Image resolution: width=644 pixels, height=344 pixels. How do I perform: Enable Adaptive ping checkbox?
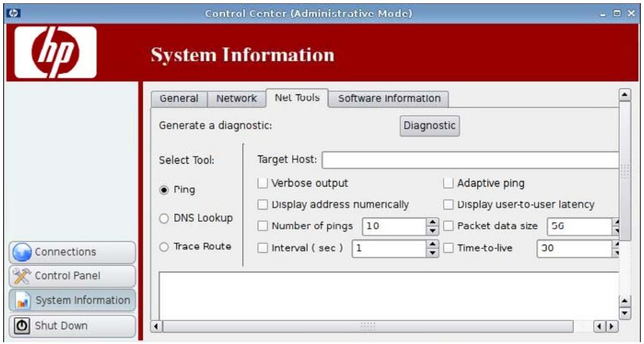(448, 183)
